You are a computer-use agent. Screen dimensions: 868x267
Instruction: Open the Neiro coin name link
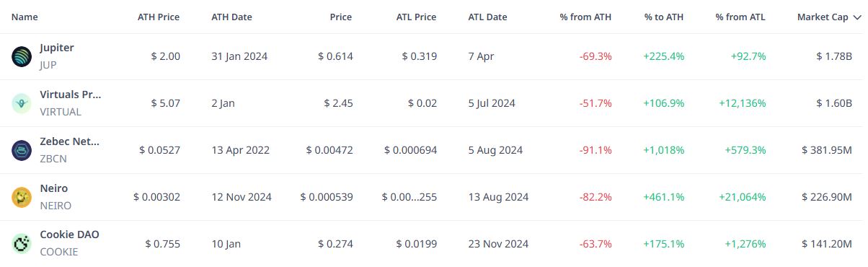(x=54, y=188)
